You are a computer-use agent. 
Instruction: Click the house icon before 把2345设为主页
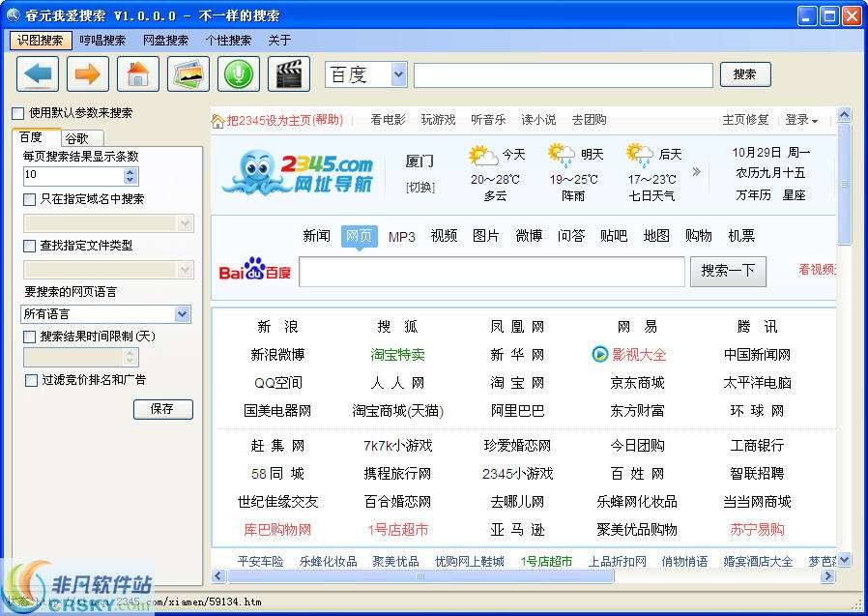tap(217, 121)
